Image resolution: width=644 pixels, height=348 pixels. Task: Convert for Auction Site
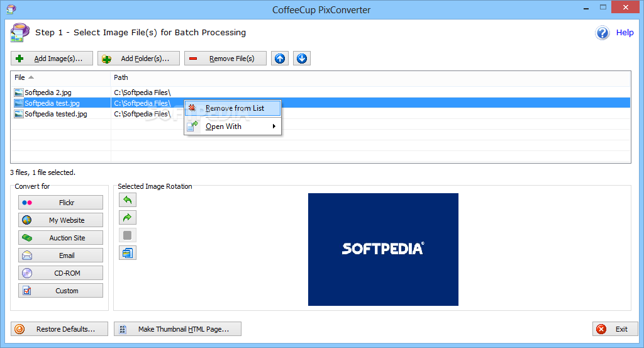point(61,238)
